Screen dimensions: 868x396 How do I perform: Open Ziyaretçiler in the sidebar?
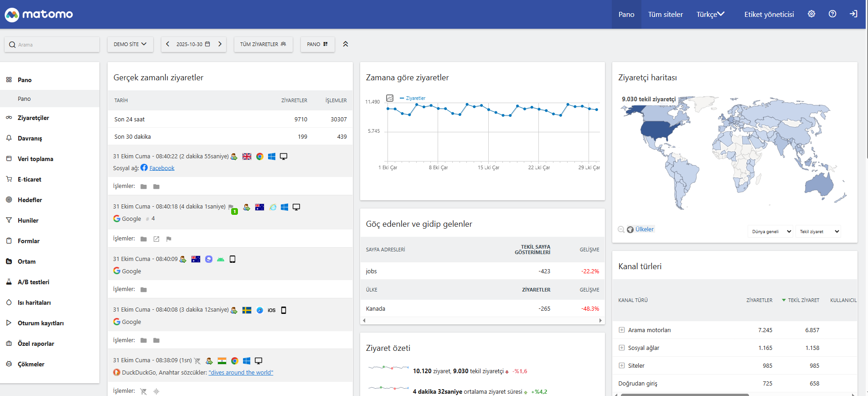(x=33, y=118)
